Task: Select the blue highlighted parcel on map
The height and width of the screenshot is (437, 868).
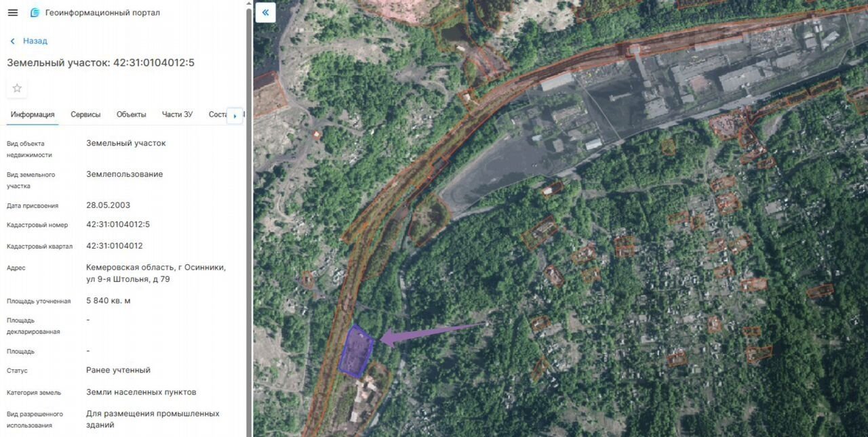Action: point(357,351)
